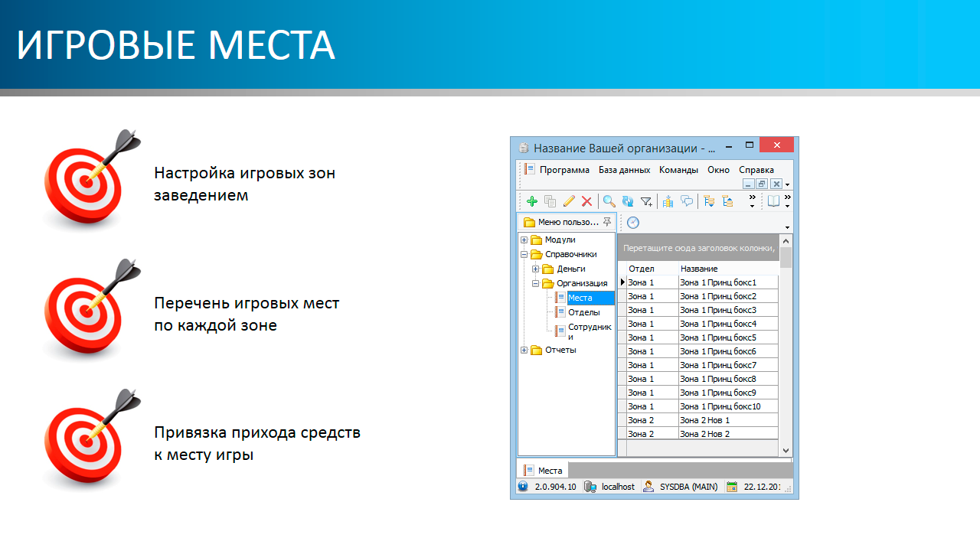Click the speech bubbles comments icon
The height and width of the screenshot is (551, 980).
tap(687, 201)
